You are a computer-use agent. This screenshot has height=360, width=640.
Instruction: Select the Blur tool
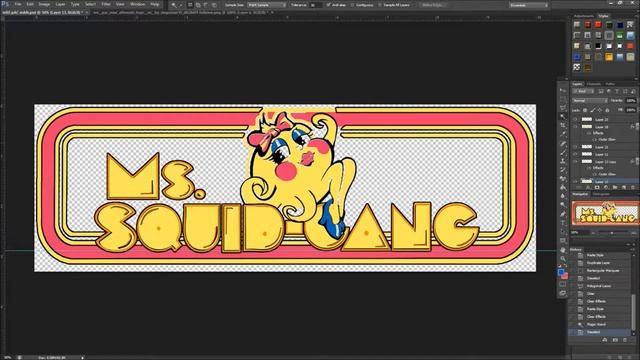point(563,196)
